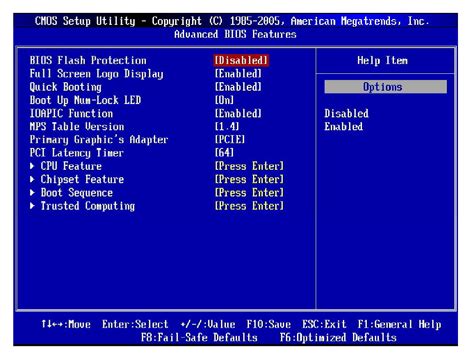
Task: Select Full Screen Logo Display setting
Action: [96, 74]
